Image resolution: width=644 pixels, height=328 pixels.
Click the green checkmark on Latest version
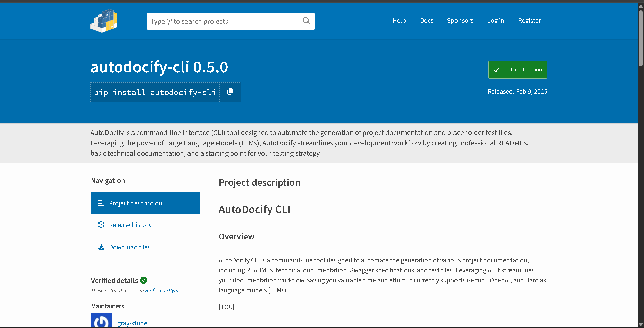coord(497,70)
